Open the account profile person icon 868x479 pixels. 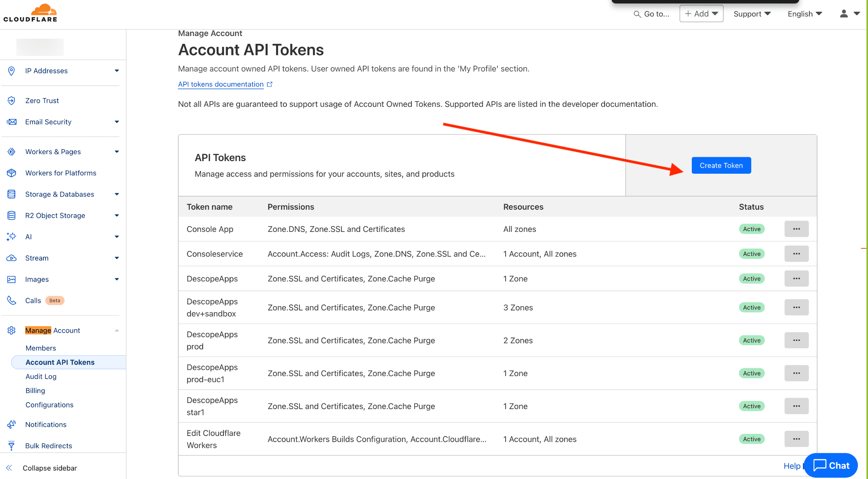(843, 13)
